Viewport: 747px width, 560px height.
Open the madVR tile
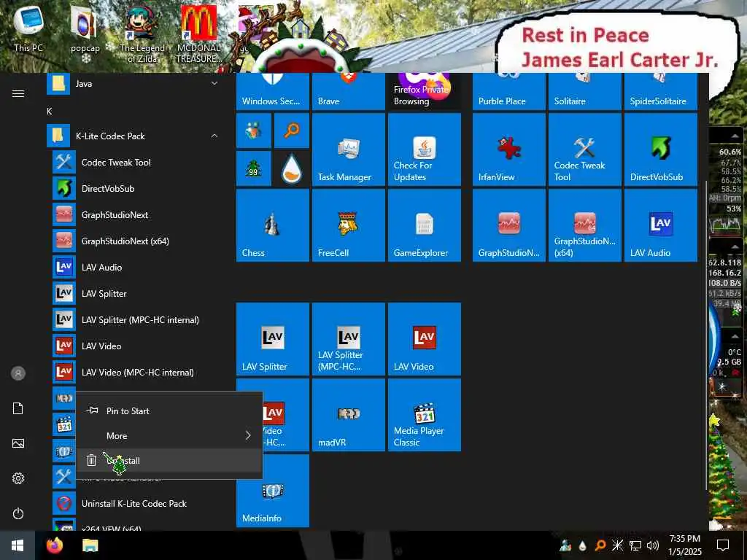(348, 414)
